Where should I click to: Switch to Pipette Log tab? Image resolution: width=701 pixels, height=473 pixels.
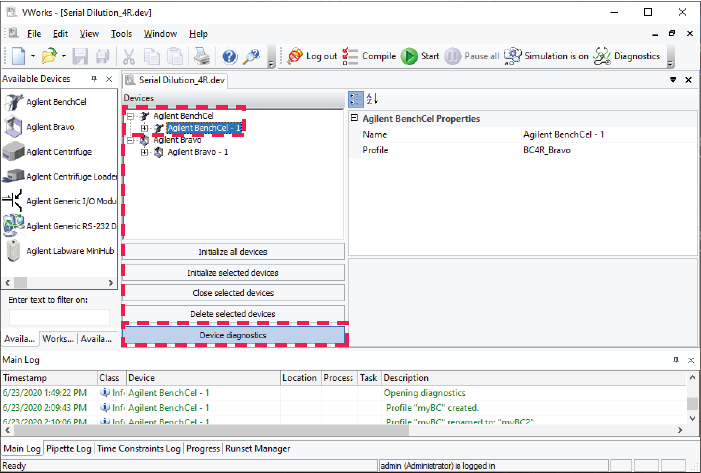click(x=69, y=449)
